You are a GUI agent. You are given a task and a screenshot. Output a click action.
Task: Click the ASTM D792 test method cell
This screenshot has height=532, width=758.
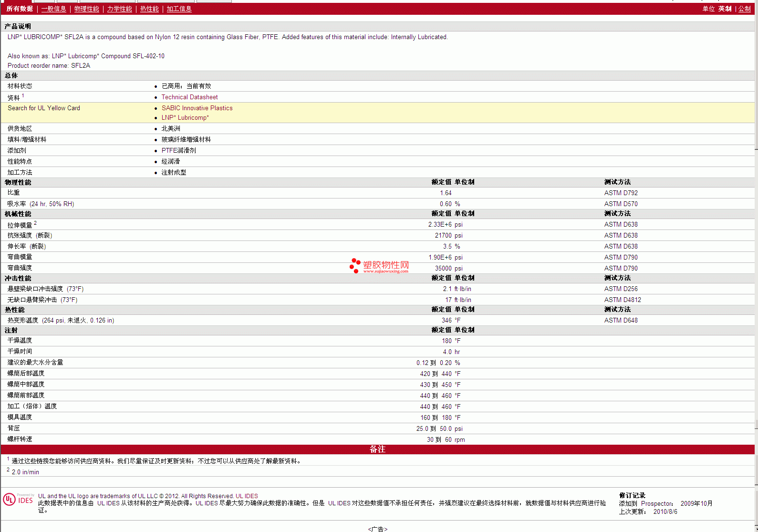pyautogui.click(x=621, y=193)
